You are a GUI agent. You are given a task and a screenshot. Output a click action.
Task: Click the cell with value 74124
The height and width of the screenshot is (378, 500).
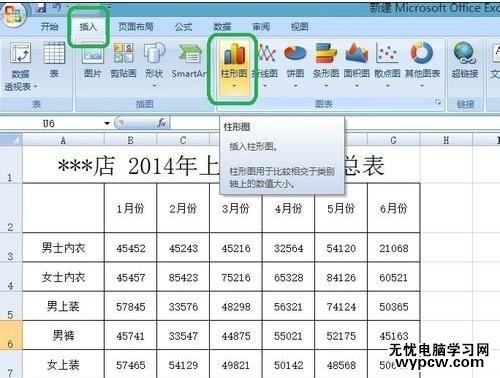point(341,307)
